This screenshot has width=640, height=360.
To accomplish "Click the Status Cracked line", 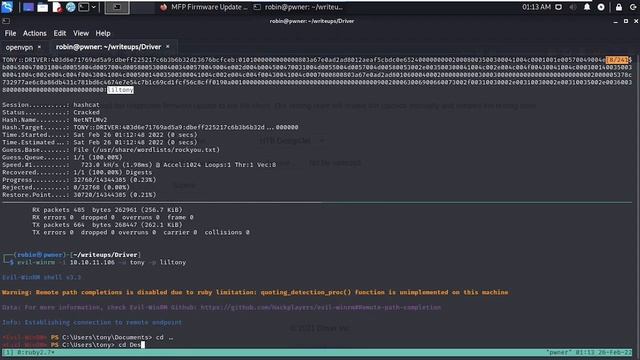I will 51,112.
